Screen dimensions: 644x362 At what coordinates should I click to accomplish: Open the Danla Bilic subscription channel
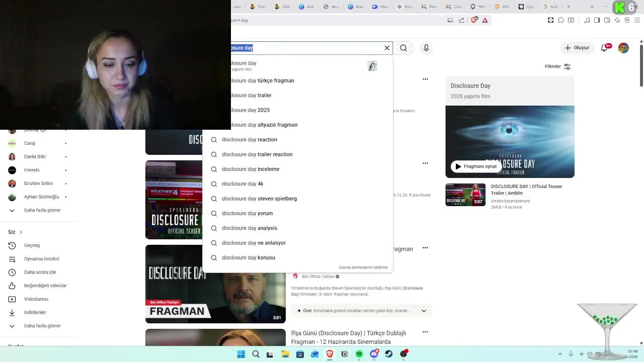point(38,156)
